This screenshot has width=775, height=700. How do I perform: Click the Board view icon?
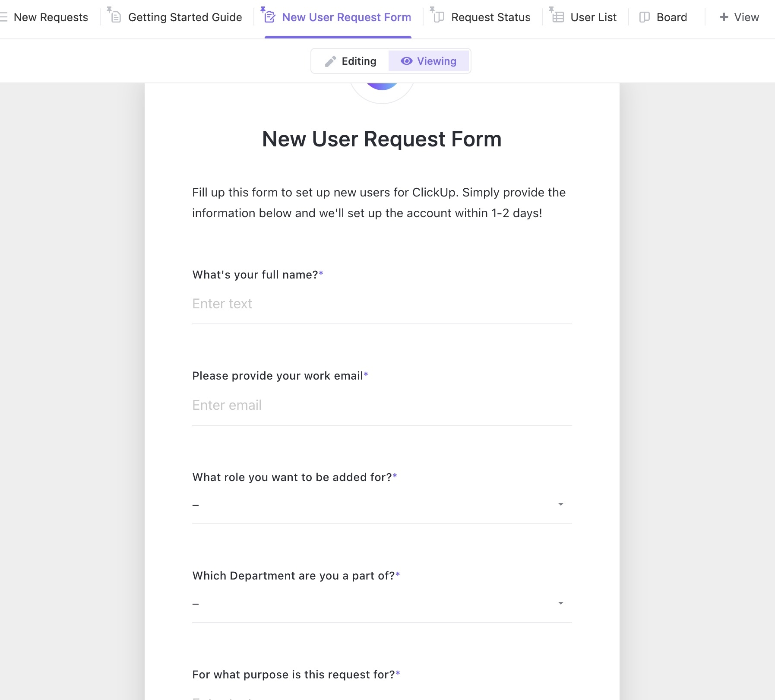[x=644, y=17]
